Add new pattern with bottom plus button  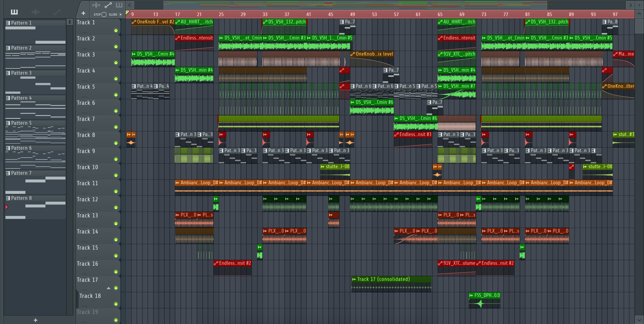[x=36, y=320]
